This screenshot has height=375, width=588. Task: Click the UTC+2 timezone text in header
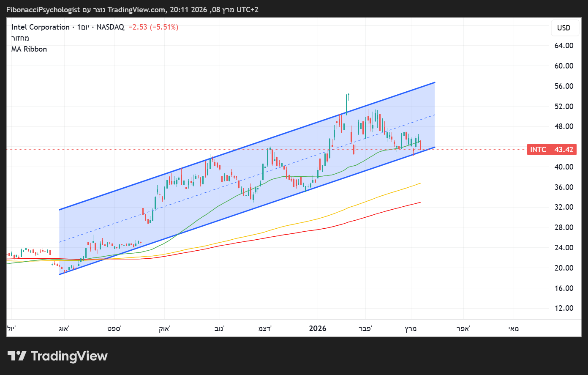pyautogui.click(x=247, y=10)
